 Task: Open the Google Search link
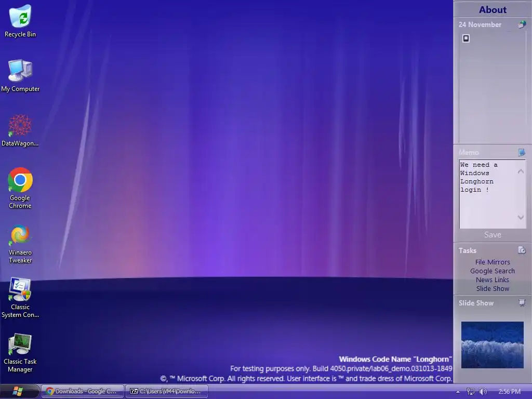point(493,271)
